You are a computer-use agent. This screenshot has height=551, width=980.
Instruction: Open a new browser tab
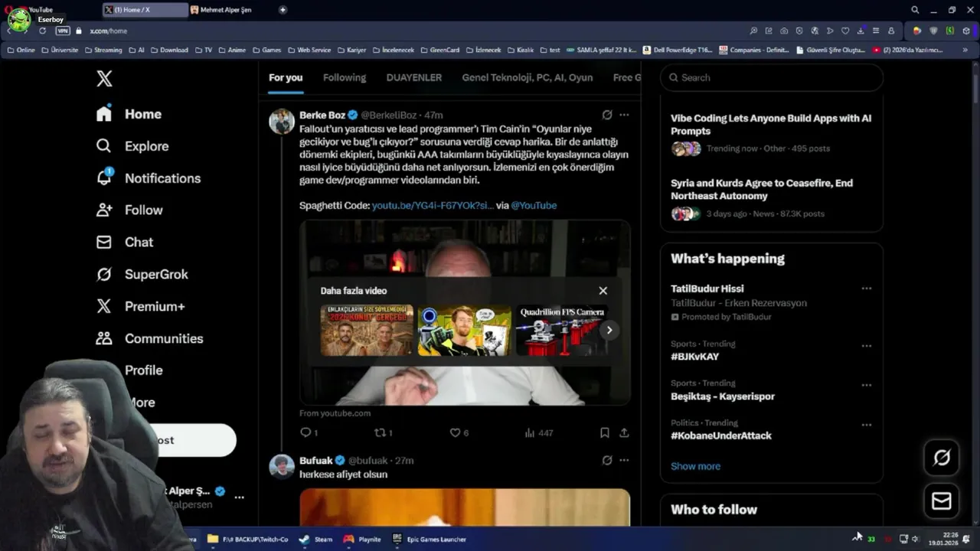[283, 10]
